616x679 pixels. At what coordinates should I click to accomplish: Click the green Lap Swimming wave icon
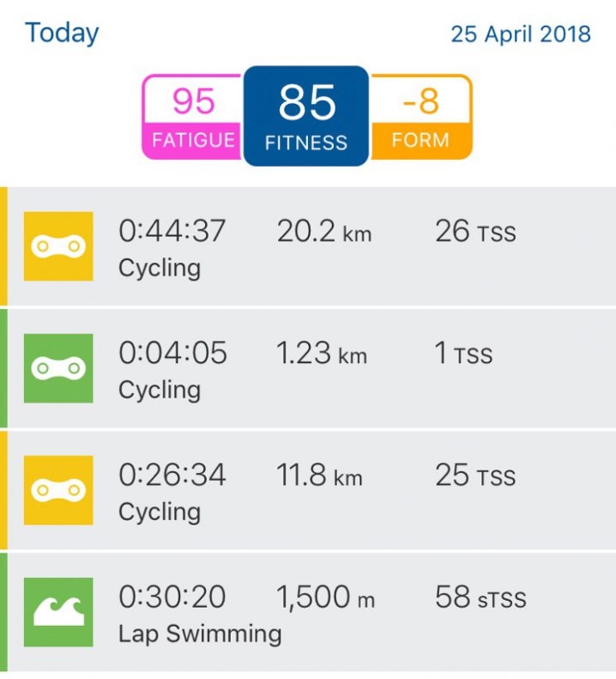click(x=58, y=612)
